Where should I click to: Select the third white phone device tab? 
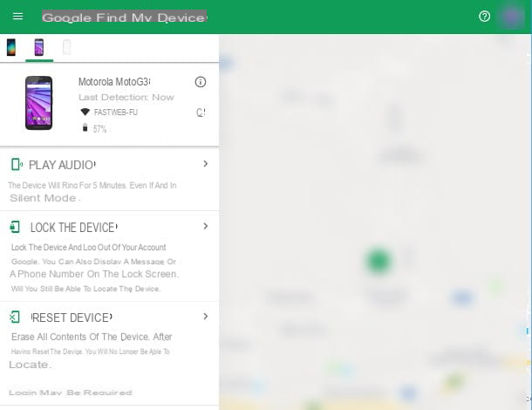(x=67, y=47)
